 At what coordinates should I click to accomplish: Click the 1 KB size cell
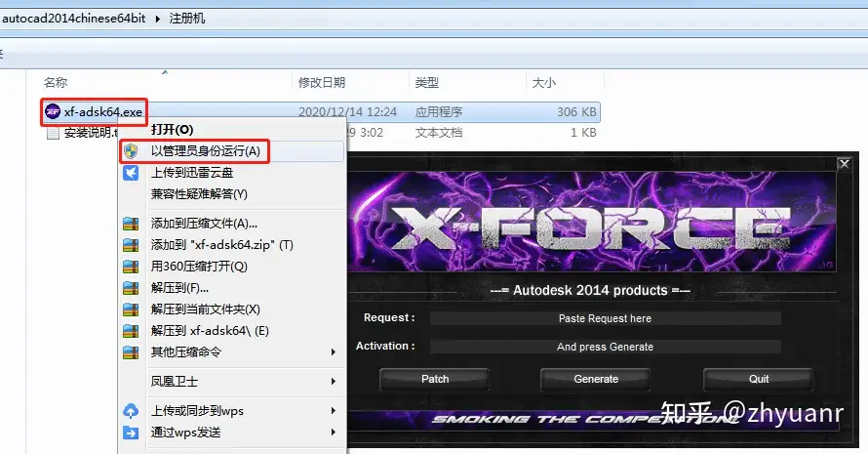(583, 133)
